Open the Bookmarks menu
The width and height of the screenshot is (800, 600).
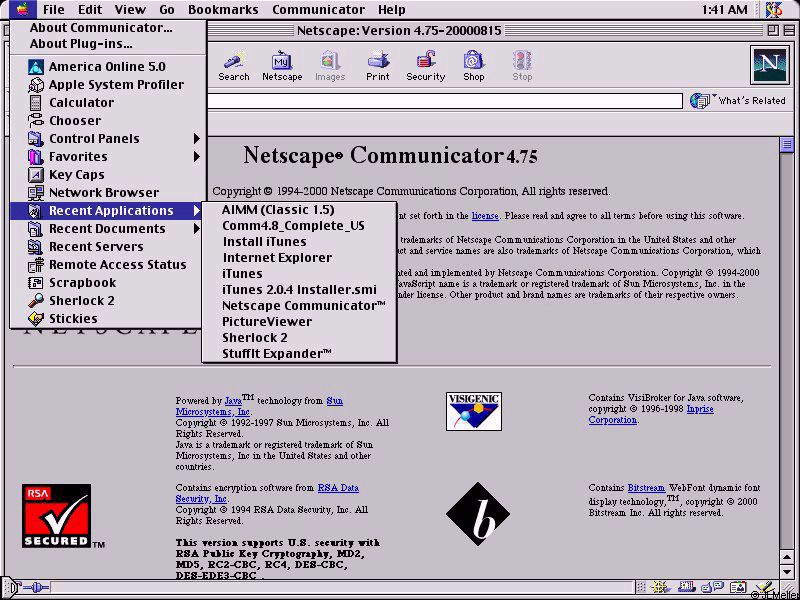pyautogui.click(x=223, y=10)
